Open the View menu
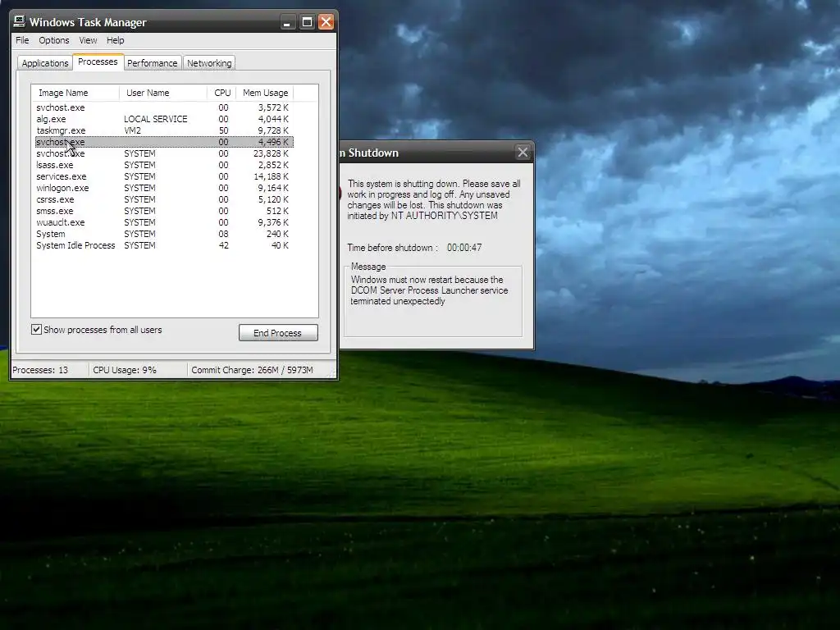 tap(88, 40)
